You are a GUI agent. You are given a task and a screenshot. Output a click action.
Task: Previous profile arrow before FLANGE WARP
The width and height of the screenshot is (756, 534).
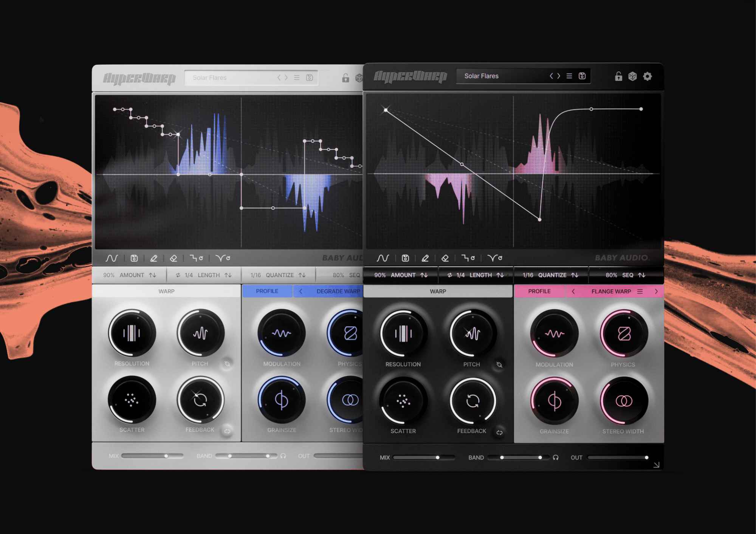573,291
